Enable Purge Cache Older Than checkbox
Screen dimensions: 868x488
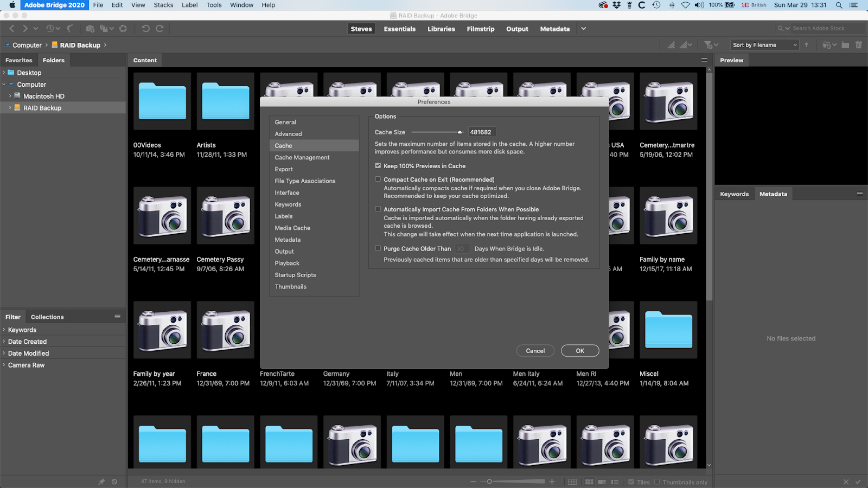(x=378, y=248)
